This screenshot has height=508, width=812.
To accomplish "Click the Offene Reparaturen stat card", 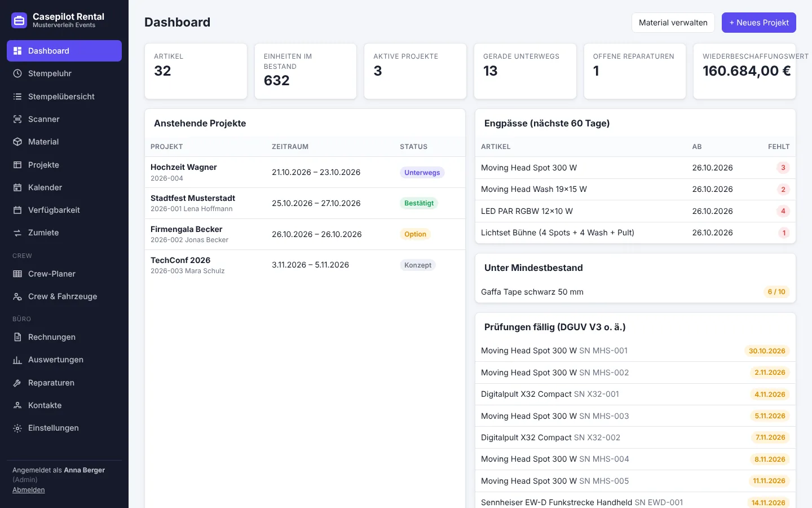I will 635,71.
